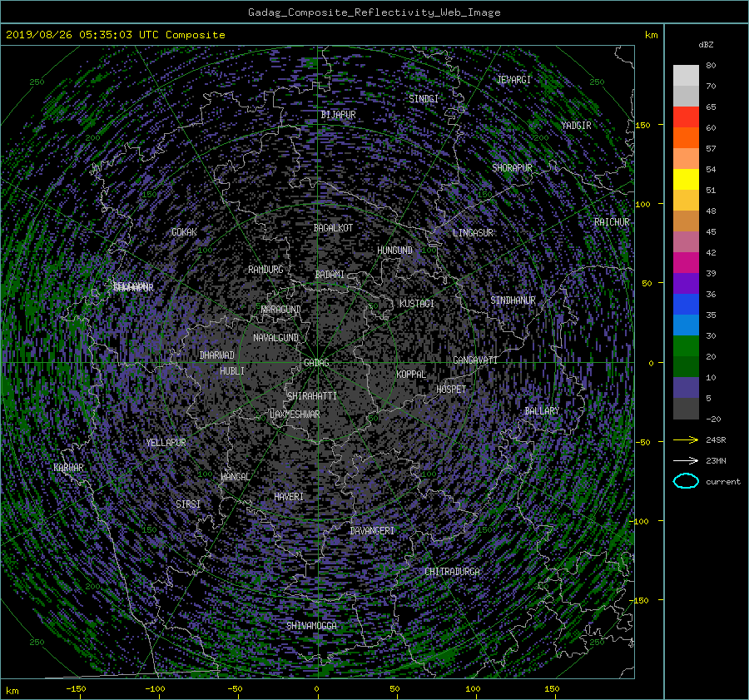749x700 pixels.
Task: Click the yellow 24SR arrow legend icon
Action: [686, 439]
